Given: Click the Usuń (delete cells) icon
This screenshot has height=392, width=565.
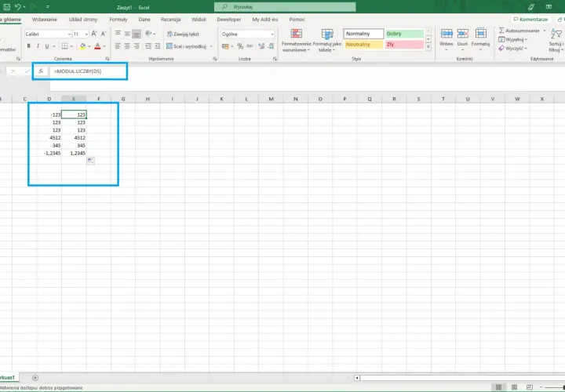Looking at the screenshot, I should point(462,34).
